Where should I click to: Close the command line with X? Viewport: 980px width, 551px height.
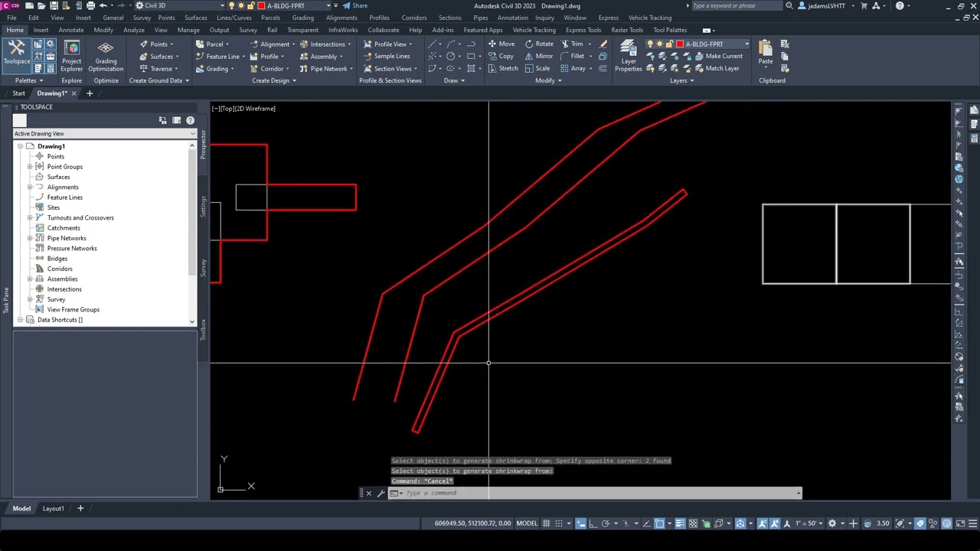[x=368, y=493]
